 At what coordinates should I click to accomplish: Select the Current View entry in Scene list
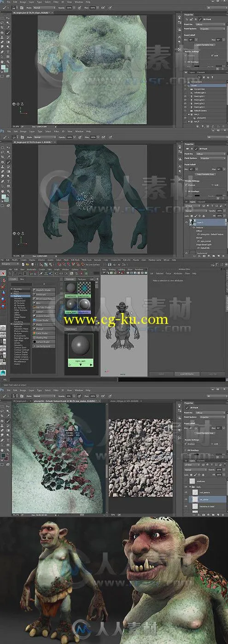click(x=199, y=89)
